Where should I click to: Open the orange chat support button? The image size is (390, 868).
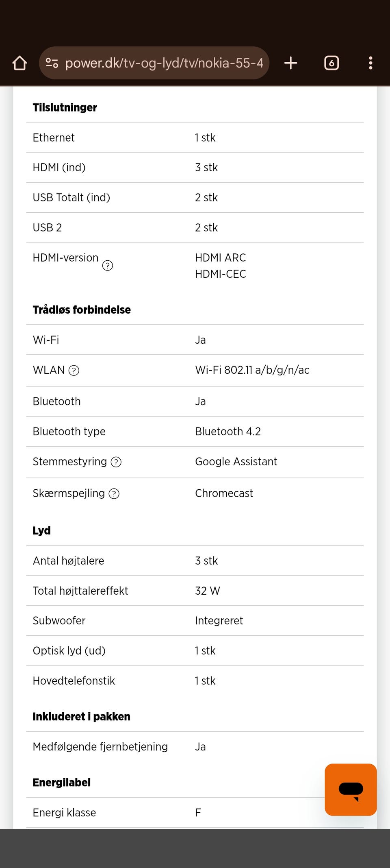pyautogui.click(x=351, y=789)
